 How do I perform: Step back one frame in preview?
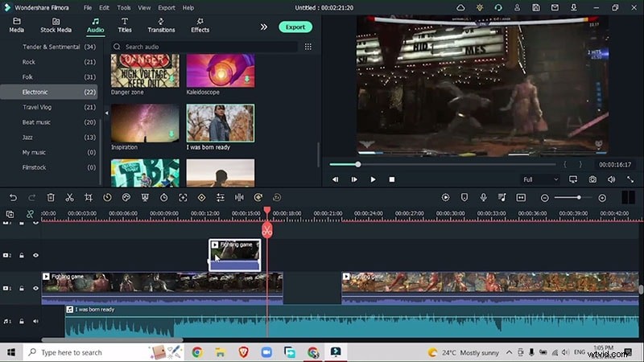click(x=335, y=179)
